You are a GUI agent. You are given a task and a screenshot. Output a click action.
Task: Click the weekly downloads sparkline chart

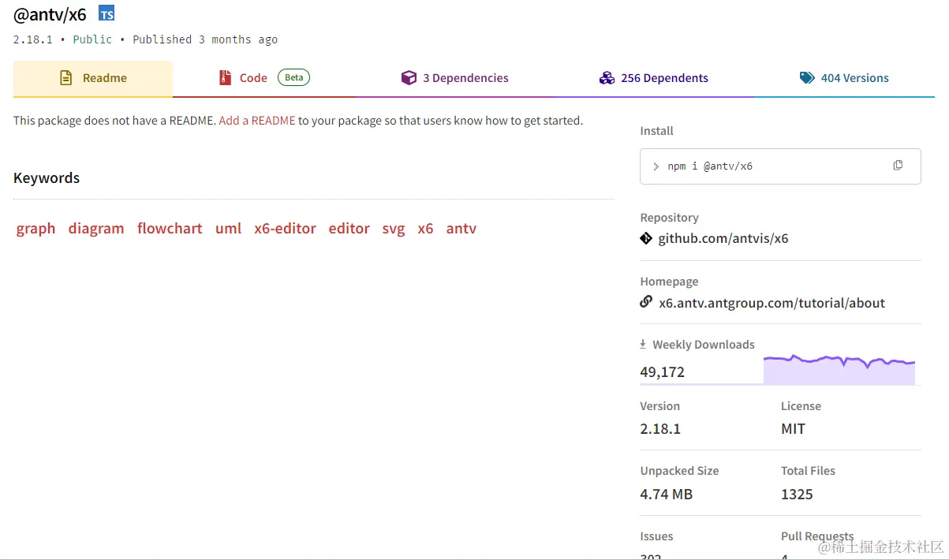click(x=839, y=370)
